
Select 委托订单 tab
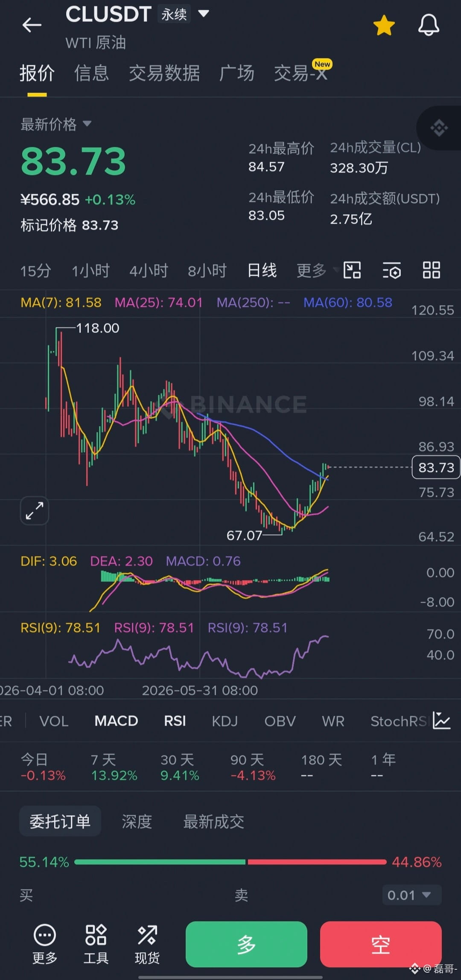click(60, 821)
